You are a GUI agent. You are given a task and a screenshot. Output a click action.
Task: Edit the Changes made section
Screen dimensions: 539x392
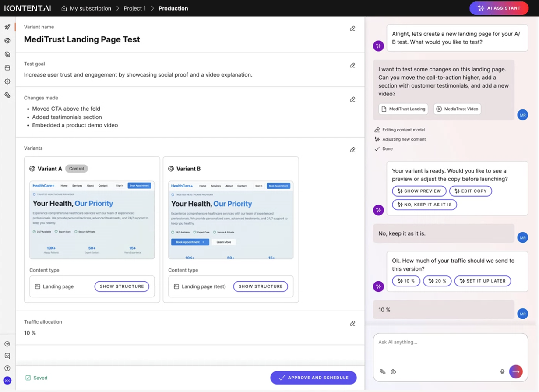352,99
